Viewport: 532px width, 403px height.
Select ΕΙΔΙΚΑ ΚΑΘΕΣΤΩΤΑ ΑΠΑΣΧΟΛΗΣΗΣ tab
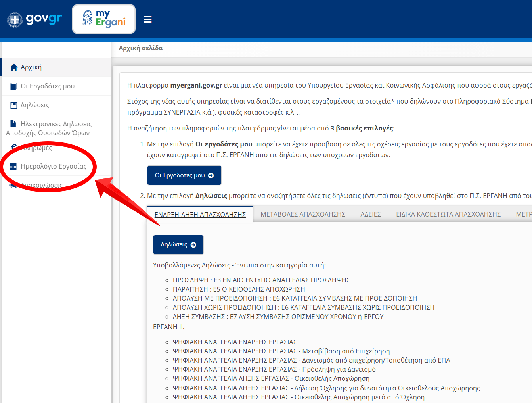(448, 214)
